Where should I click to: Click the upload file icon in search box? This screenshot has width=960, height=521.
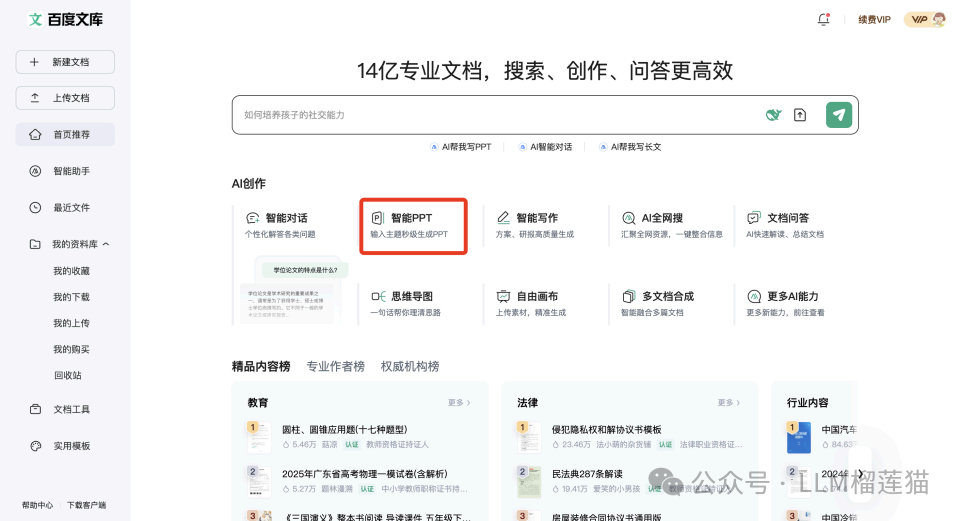[800, 115]
